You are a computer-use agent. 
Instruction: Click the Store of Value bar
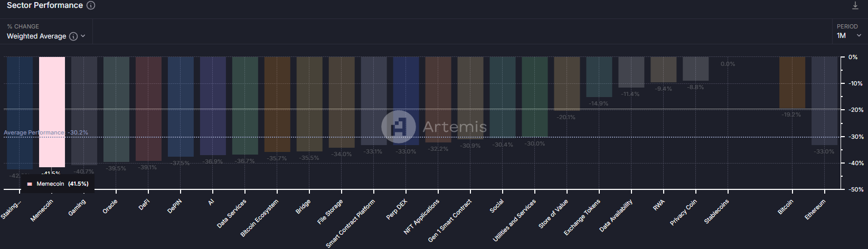click(567, 83)
